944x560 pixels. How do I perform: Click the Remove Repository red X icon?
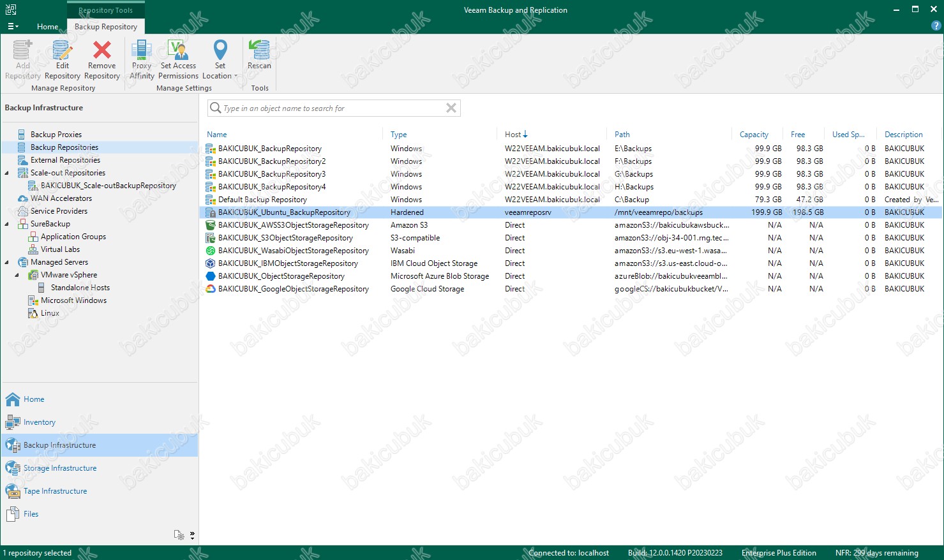click(x=102, y=50)
